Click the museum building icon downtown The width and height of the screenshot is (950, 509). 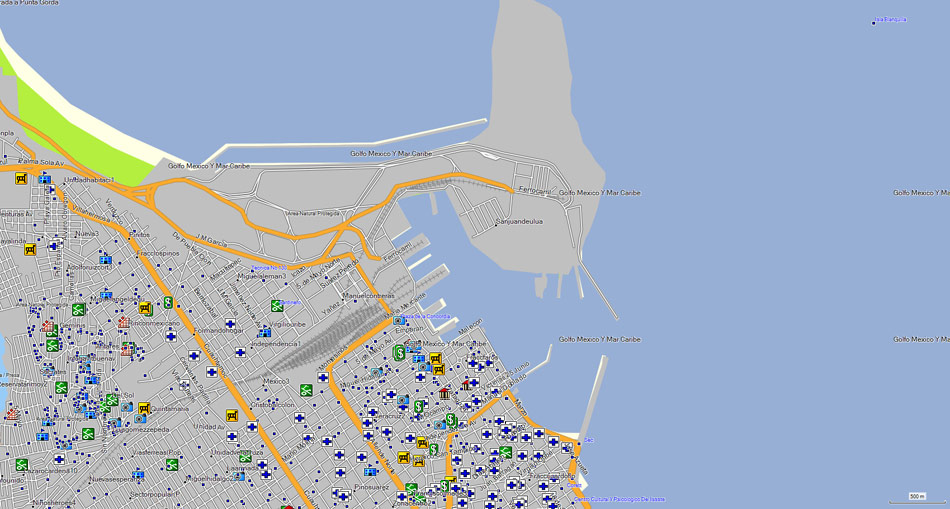(x=445, y=393)
